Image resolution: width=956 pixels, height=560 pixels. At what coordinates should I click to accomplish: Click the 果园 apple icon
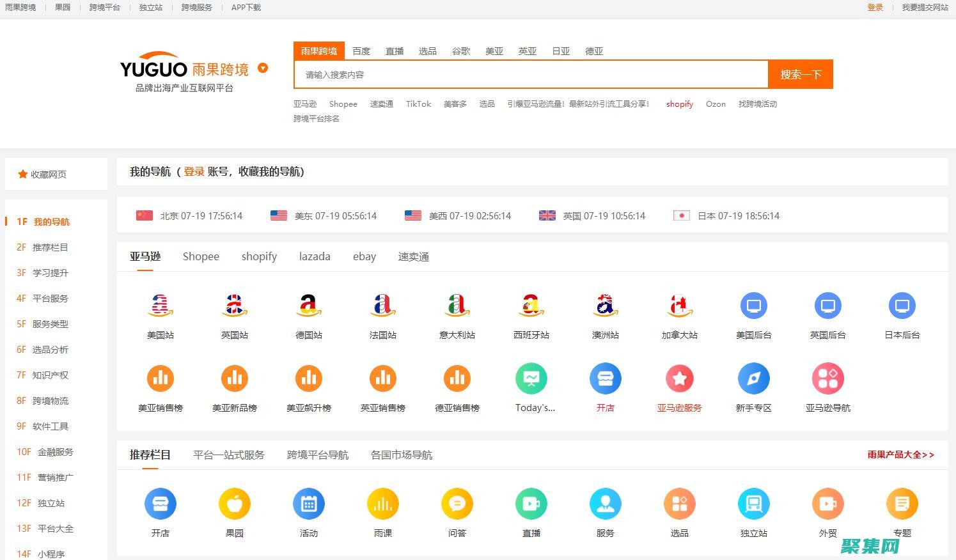235,504
